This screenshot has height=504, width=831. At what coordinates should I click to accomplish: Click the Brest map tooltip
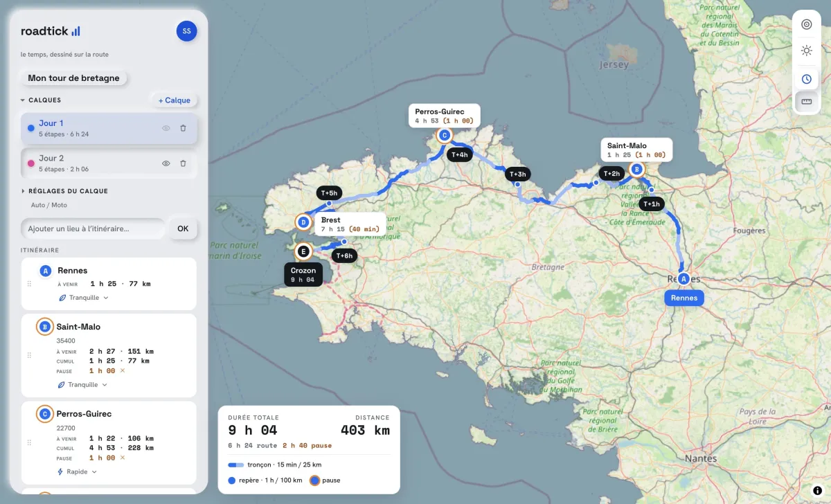click(x=350, y=224)
